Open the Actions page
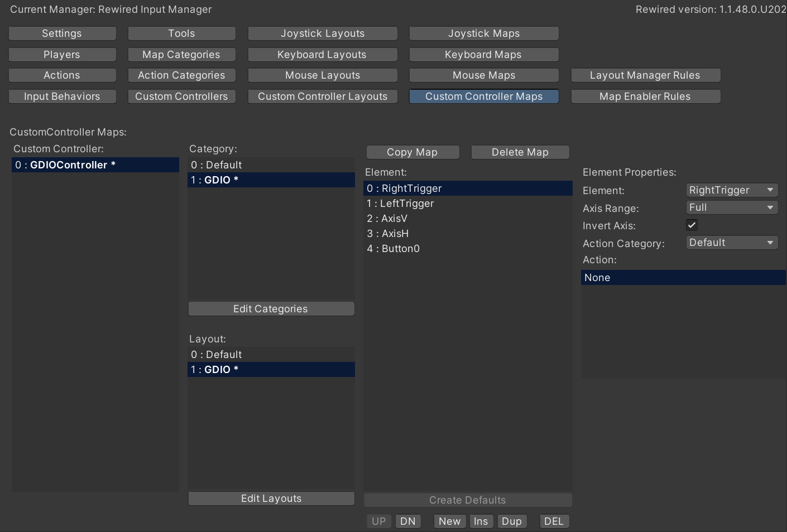 [x=62, y=75]
